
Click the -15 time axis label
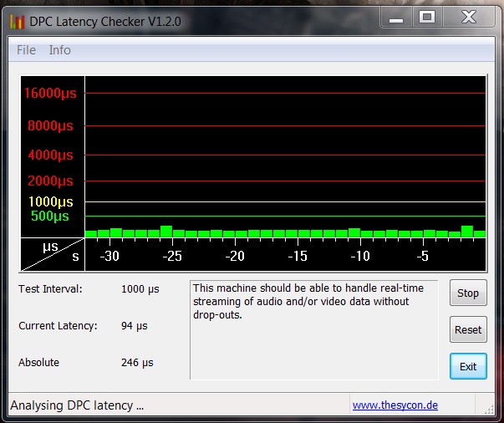[298, 256]
